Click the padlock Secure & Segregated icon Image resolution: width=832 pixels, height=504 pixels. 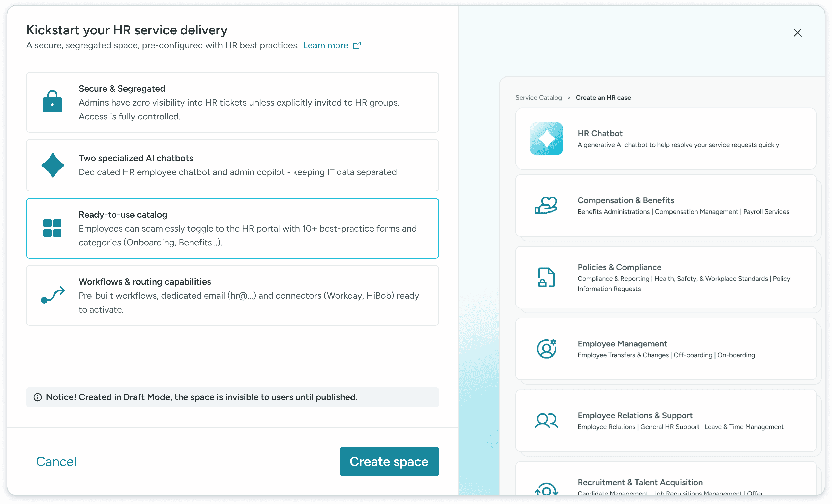click(x=52, y=101)
